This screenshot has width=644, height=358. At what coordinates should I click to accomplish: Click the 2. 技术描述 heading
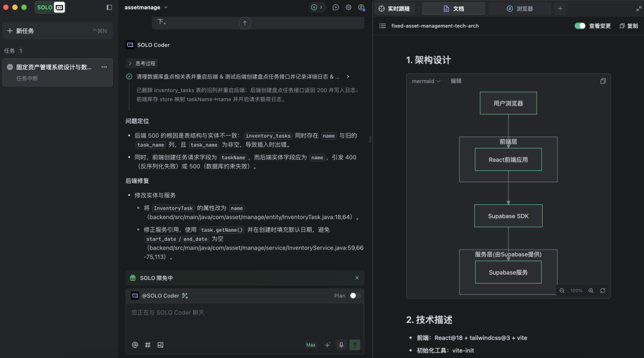point(429,320)
